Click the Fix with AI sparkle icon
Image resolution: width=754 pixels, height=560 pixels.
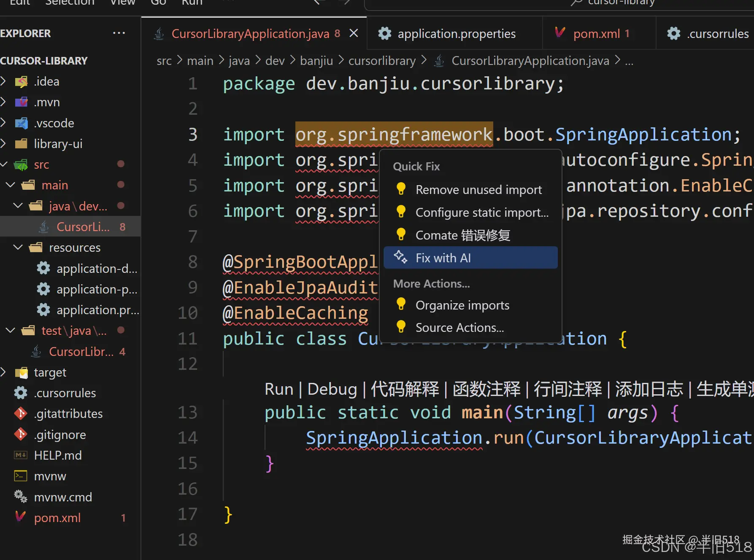(400, 257)
